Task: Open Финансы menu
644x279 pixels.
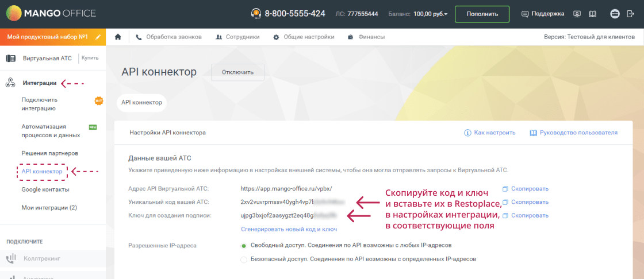Action: pos(366,37)
